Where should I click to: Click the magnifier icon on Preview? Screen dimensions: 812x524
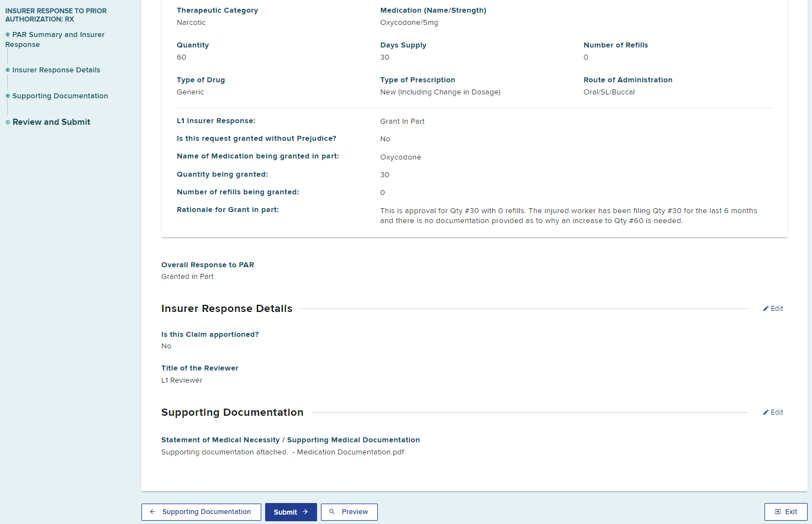(332, 512)
